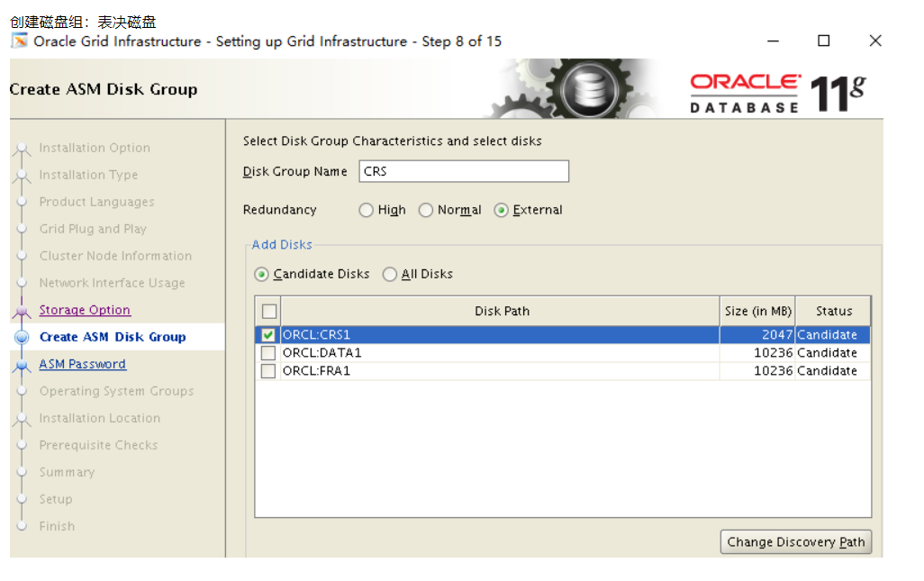Click the Installation Location step
This screenshot has width=924, height=581.
point(100,418)
